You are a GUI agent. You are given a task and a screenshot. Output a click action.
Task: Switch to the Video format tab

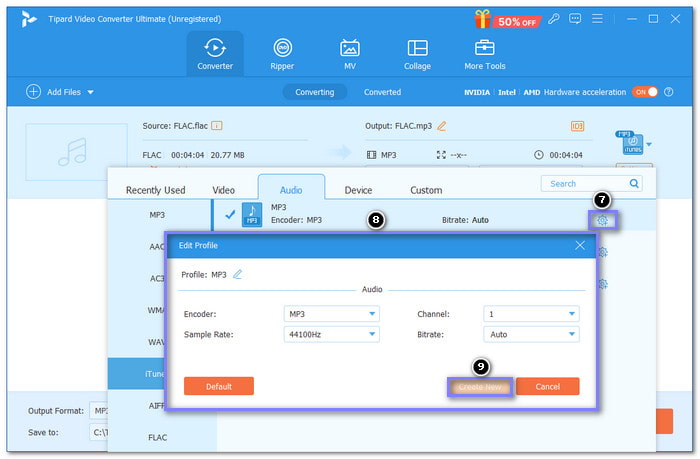(223, 190)
